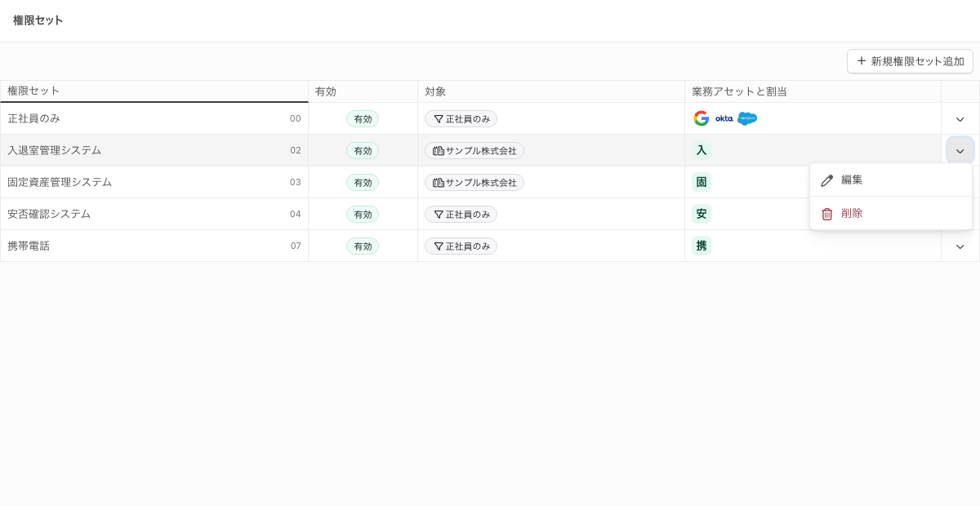The height and width of the screenshot is (506, 980).
Task: Click the 有効 badge in 正社員のみ row
Action: point(363,119)
